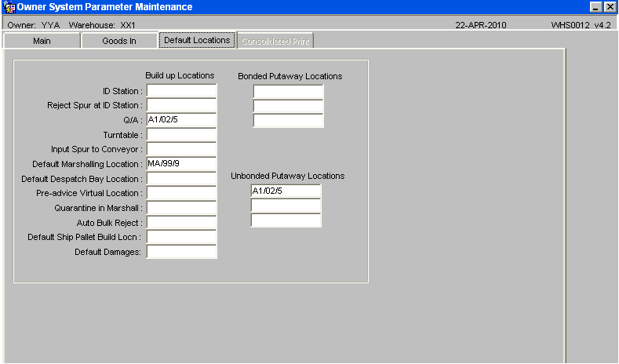Screen dimensions: 619x364
Task: Click the ID Station input field
Action: click(181, 91)
